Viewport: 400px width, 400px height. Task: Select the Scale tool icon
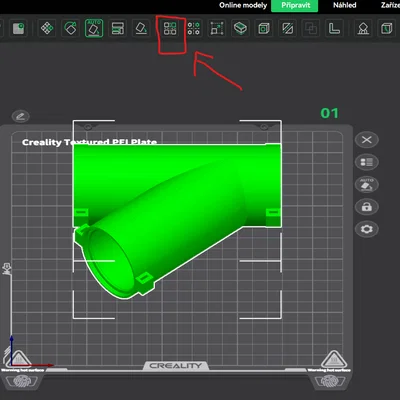(x=217, y=29)
